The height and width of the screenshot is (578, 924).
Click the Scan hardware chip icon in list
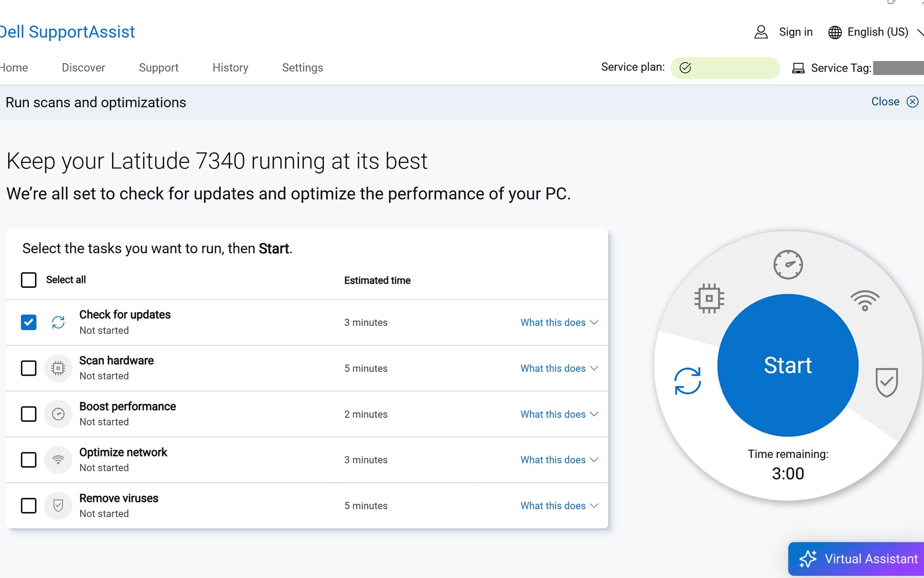[58, 368]
